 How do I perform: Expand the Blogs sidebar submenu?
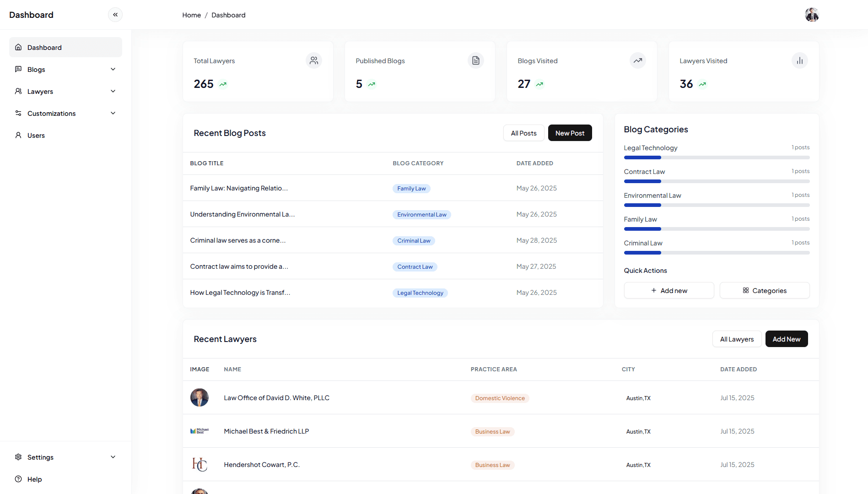[x=113, y=69]
